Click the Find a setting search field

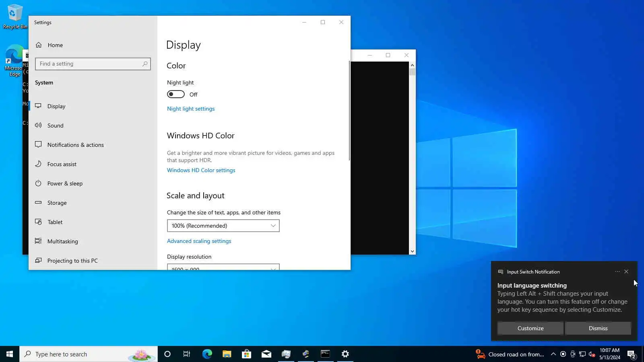point(93,64)
